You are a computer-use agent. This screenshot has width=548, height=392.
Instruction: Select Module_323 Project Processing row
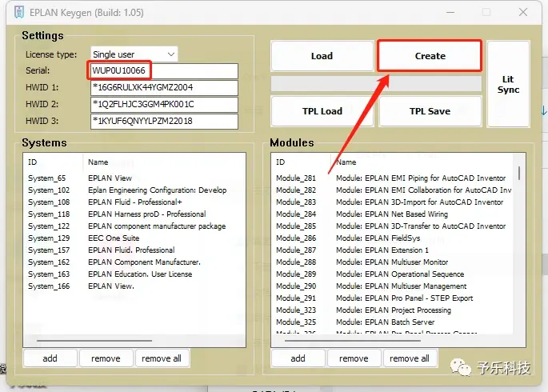click(x=393, y=310)
